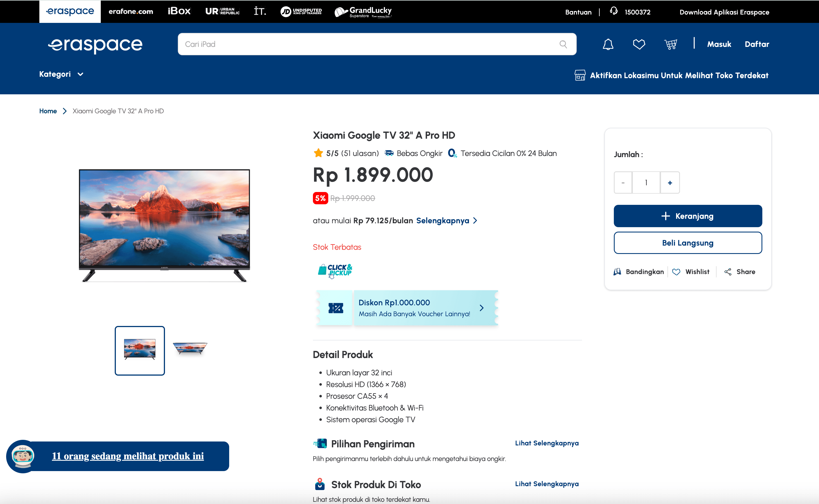Open wishlist heart icon in header
This screenshot has height=504, width=819.
click(x=639, y=44)
